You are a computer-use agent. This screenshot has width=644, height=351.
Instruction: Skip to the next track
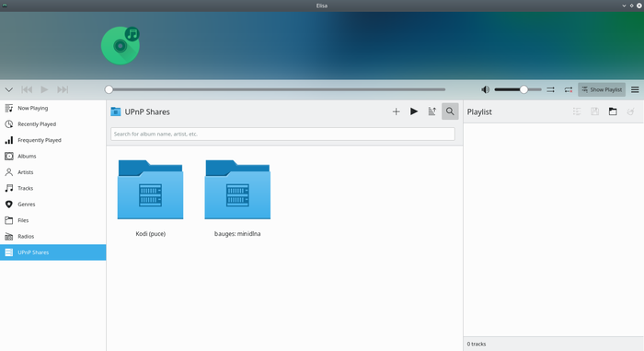63,89
